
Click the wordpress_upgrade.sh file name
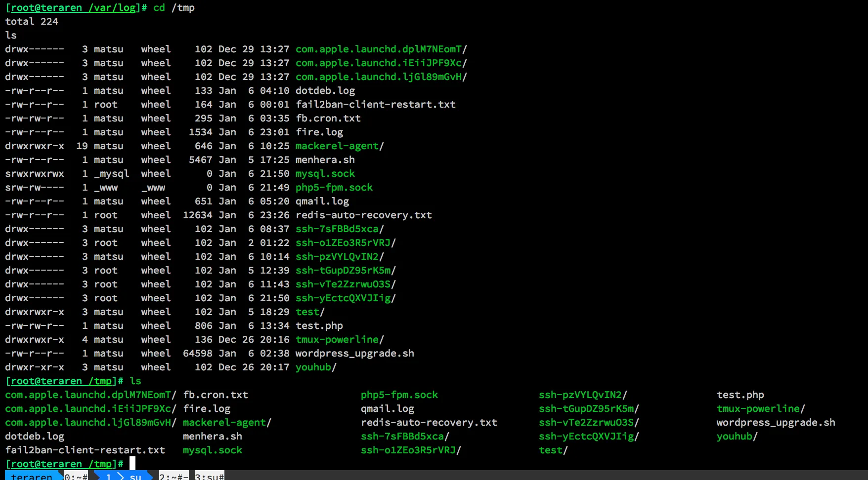[354, 353]
